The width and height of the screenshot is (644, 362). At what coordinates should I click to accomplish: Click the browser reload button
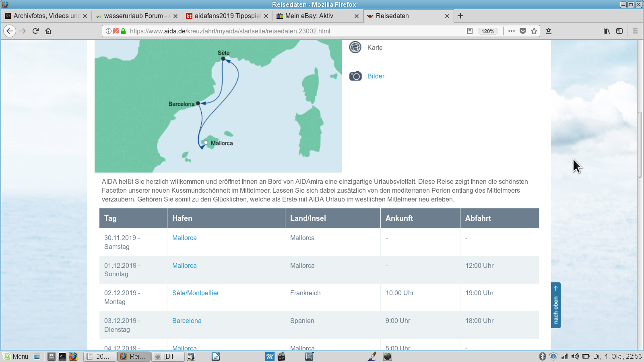(35, 31)
